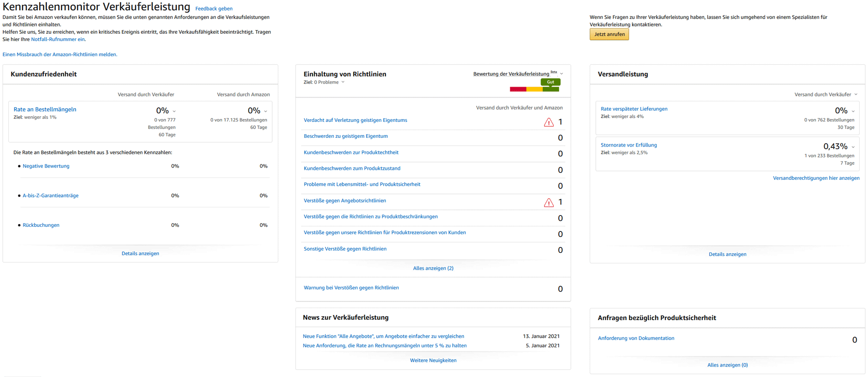Screen dimensions: 868x377
Task: Open Ziel: 0 Probleme dropdown
Action: click(x=343, y=82)
